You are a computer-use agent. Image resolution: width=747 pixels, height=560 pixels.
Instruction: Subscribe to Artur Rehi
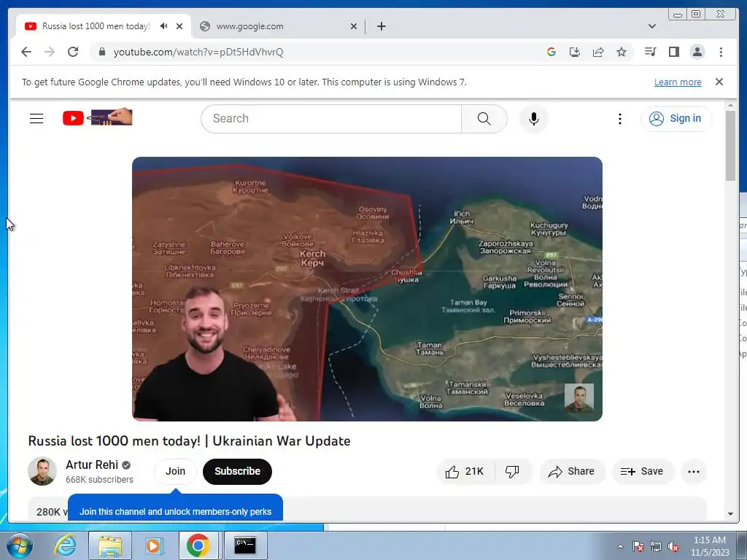(237, 472)
